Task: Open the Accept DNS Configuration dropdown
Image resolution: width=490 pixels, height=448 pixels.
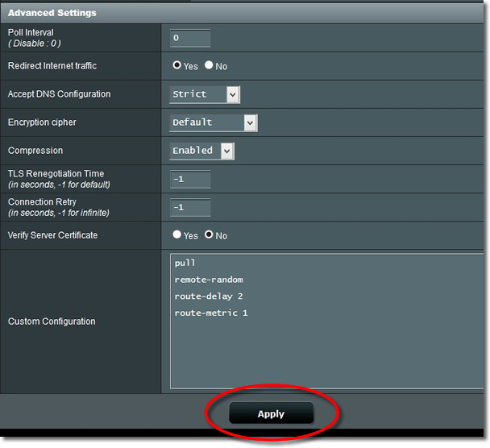Action: (x=205, y=94)
